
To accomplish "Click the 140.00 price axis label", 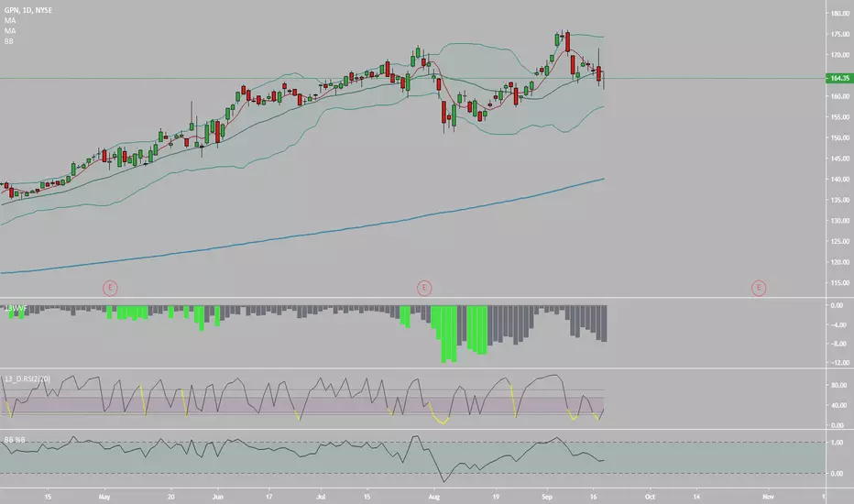I will (x=840, y=180).
